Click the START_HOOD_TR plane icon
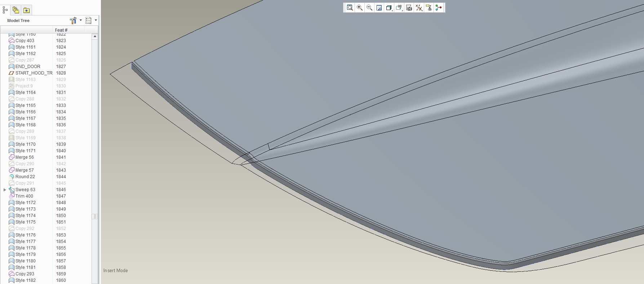The image size is (644, 284). click(12, 73)
